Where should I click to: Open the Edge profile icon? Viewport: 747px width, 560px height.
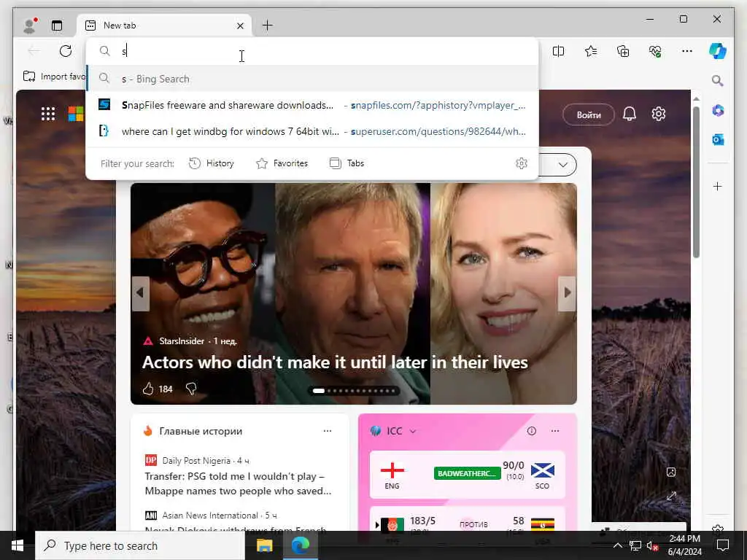point(29,26)
